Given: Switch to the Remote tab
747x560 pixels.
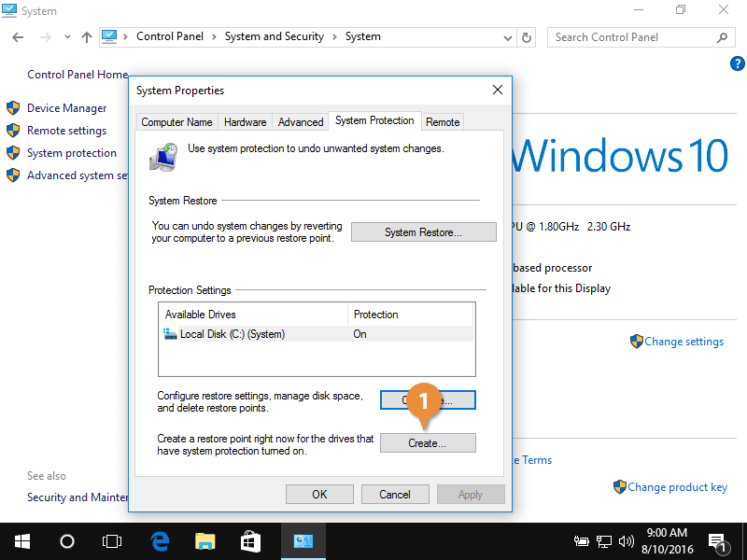Looking at the screenshot, I should (x=442, y=121).
